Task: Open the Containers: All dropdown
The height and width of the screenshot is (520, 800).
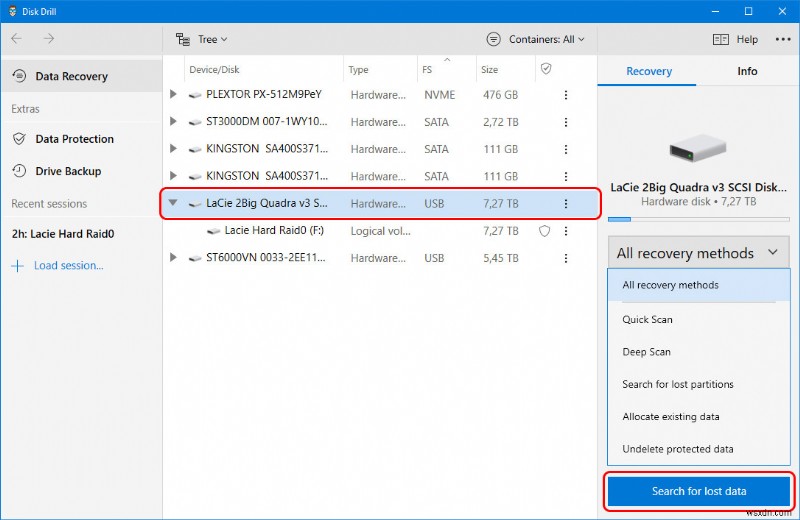Action: (x=546, y=39)
